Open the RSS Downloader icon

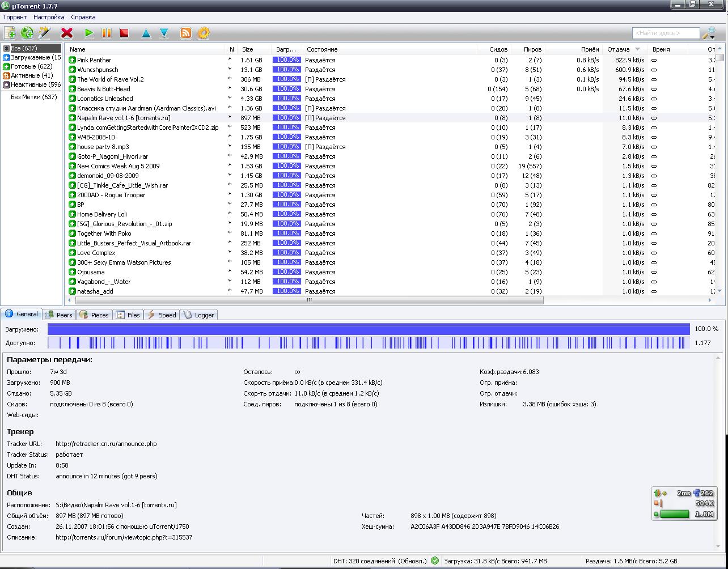(186, 33)
